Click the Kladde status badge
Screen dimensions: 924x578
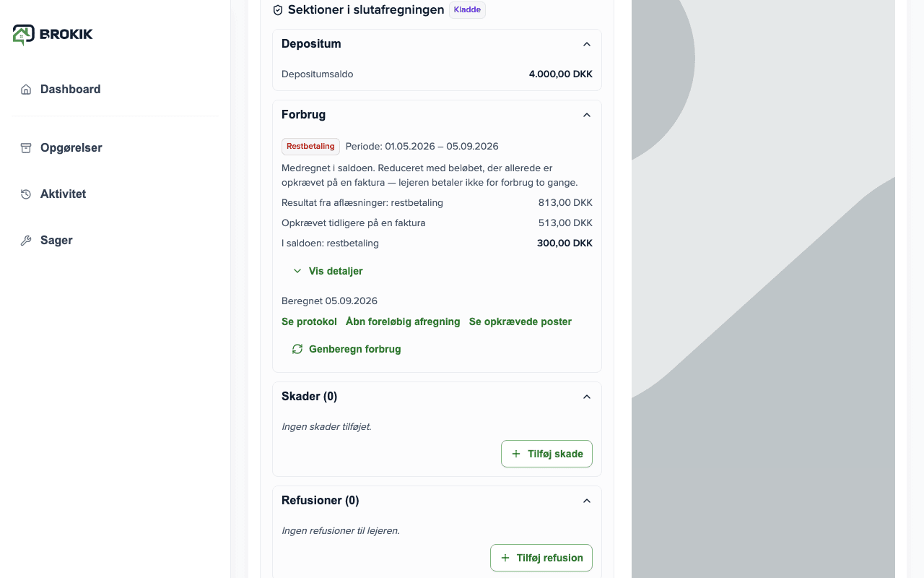(x=467, y=10)
